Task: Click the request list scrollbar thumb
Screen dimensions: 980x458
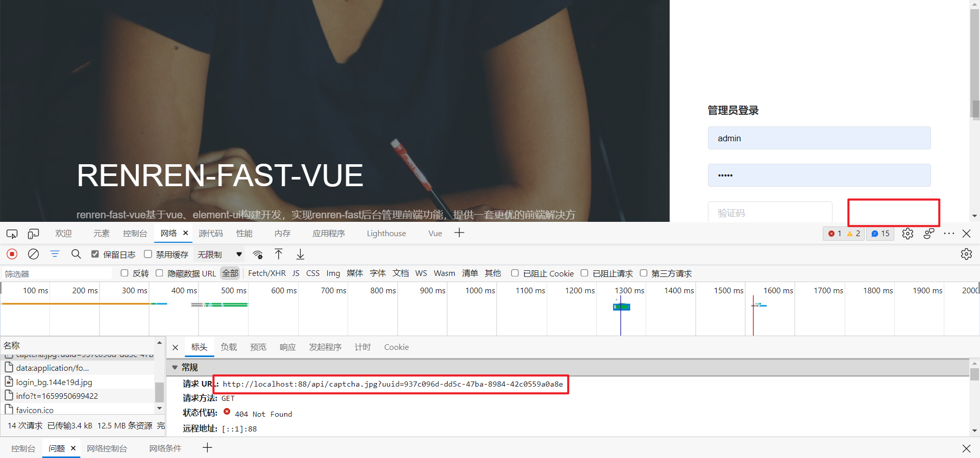Action: (x=159, y=392)
